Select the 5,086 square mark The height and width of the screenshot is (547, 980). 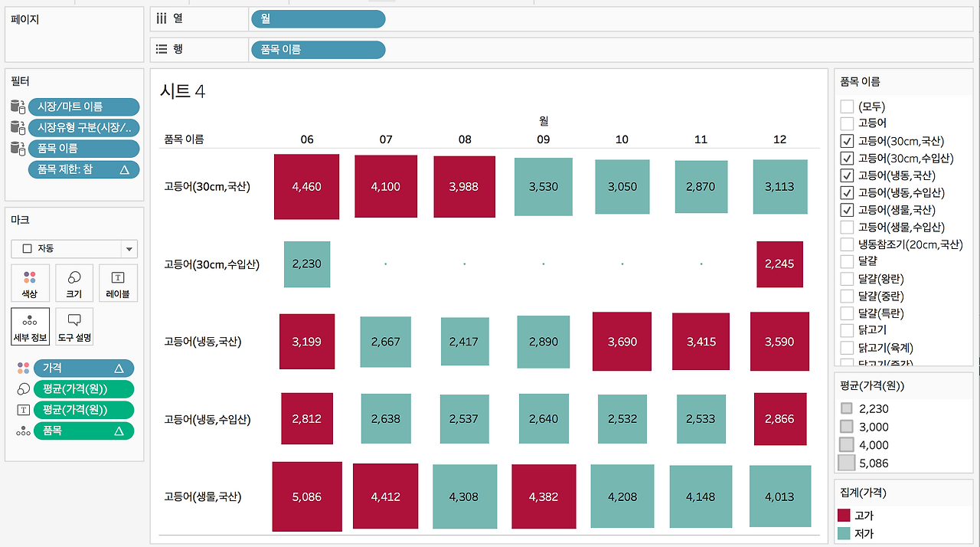pyautogui.click(x=307, y=496)
